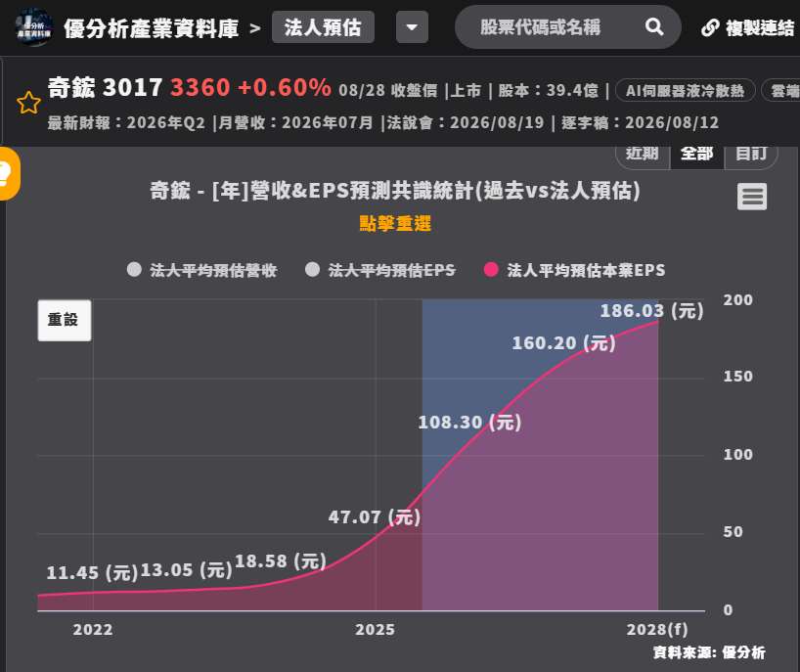Toggle the 法人平均預估營收 legend series
The height and width of the screenshot is (672, 800).
pyautogui.click(x=202, y=270)
